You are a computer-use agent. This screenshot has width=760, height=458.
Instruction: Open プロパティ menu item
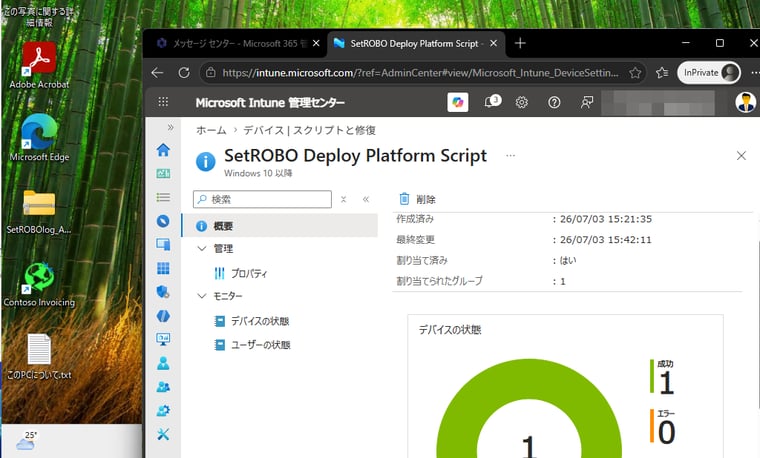[x=249, y=273]
